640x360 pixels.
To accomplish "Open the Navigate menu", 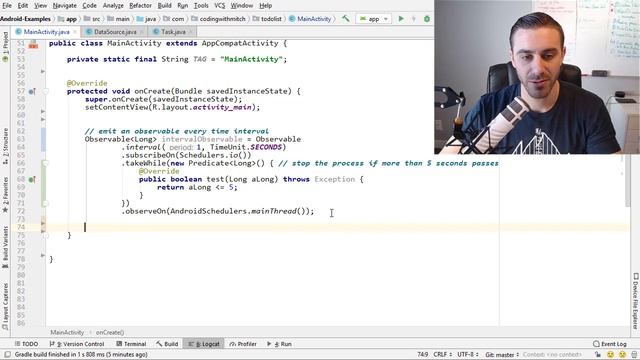I will 64,6.
